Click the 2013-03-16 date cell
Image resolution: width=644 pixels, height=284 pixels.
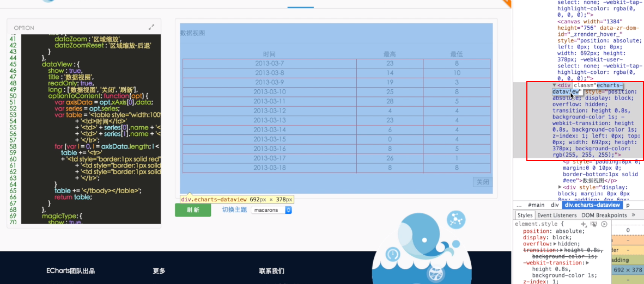tap(270, 149)
